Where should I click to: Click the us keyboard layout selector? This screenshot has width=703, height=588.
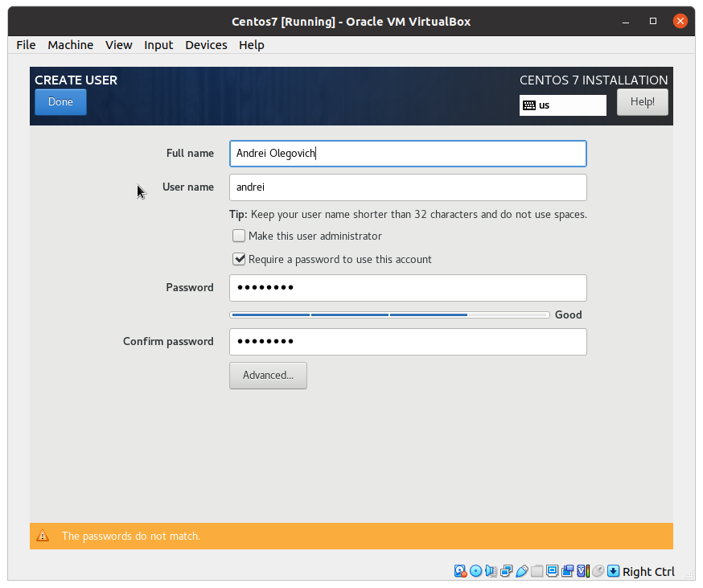(563, 105)
